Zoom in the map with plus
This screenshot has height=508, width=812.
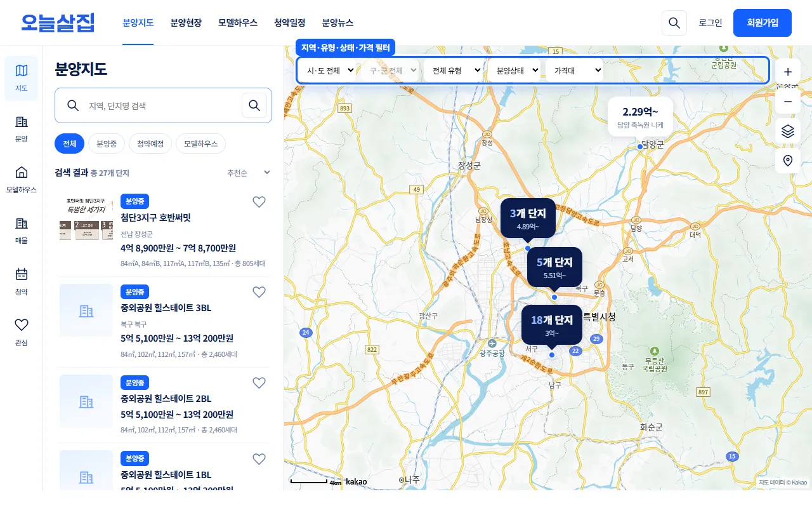[788, 72]
